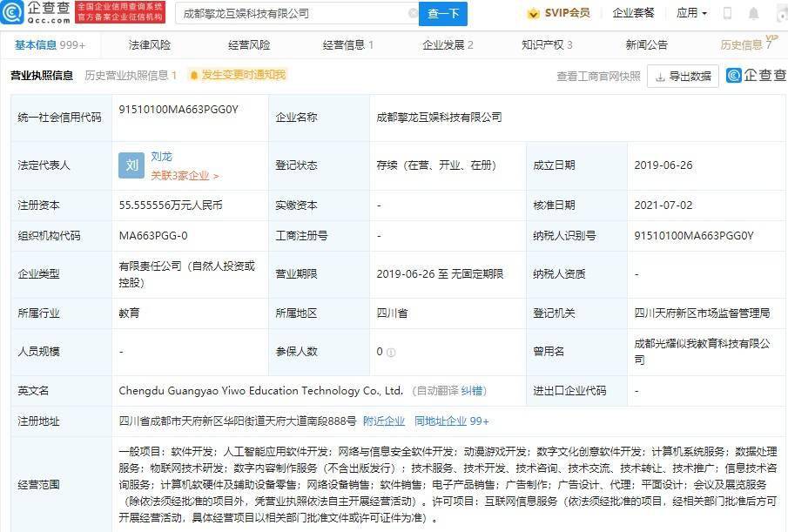Clear the search box with the X icon
Viewport: 788px width, 532px height.
click(413, 14)
